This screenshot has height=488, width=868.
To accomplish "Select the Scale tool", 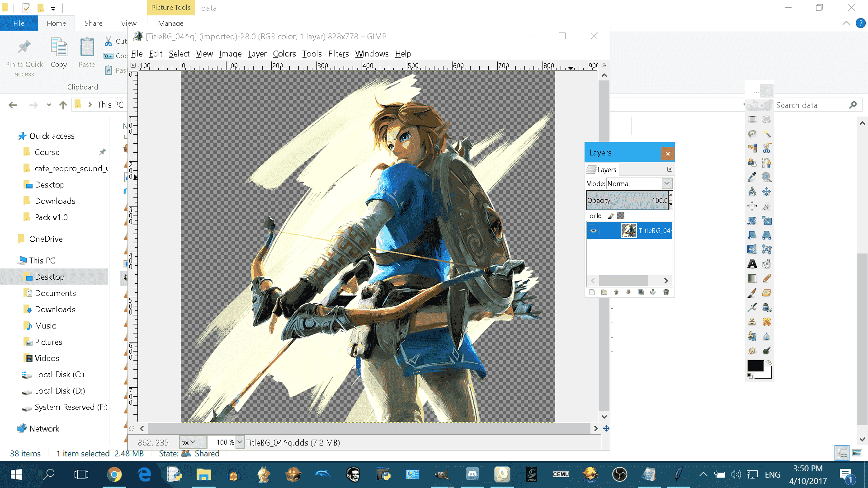I will point(766,221).
